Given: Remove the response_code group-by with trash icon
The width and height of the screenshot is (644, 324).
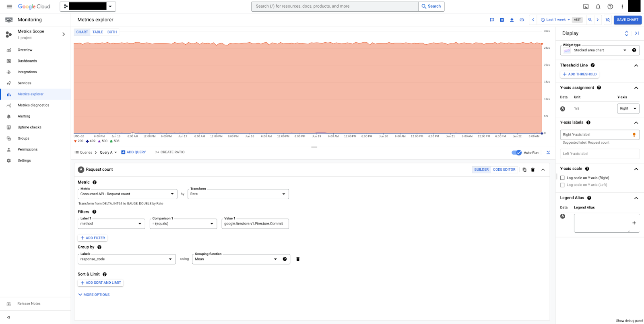Looking at the screenshot, I should pos(298,259).
